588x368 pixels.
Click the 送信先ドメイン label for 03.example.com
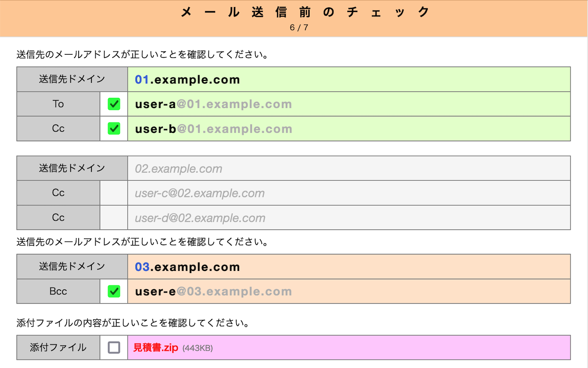72,266
